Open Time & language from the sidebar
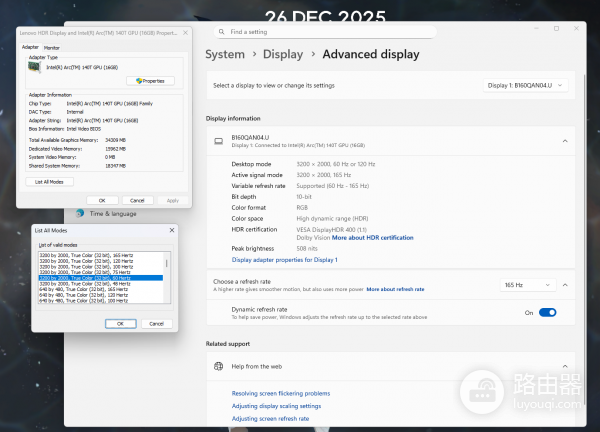 click(x=112, y=213)
